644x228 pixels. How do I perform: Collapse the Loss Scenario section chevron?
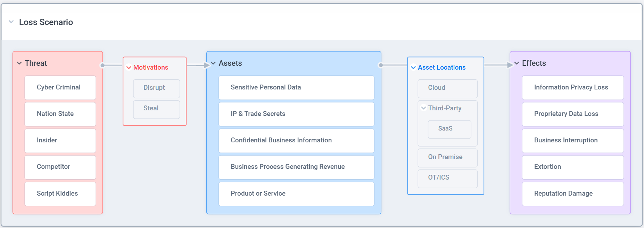[11, 22]
